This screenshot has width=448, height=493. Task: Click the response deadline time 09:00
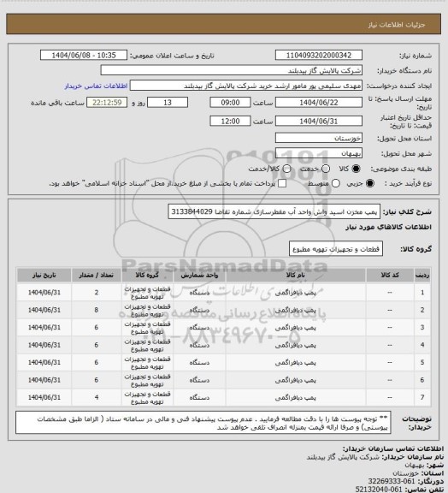tap(230, 103)
